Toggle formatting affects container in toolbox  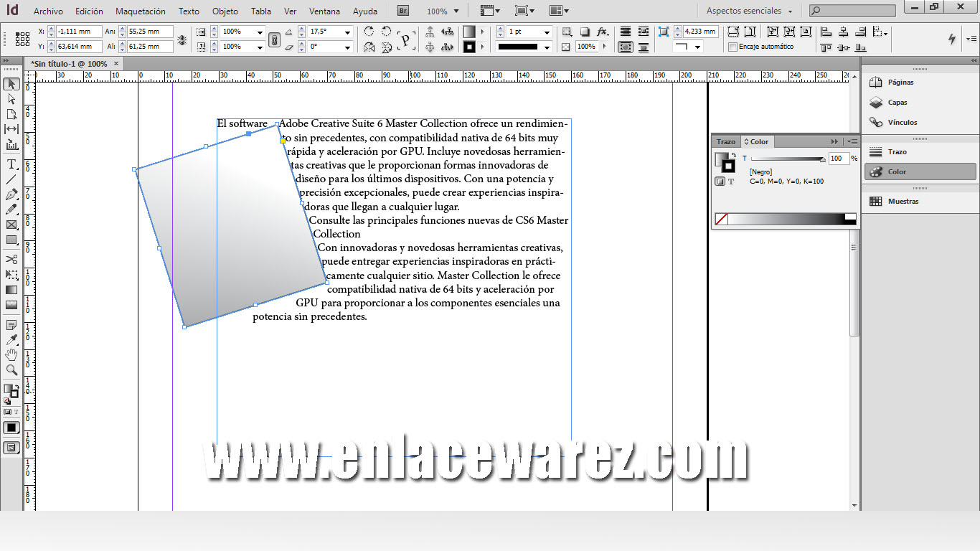pyautogui.click(x=6, y=413)
